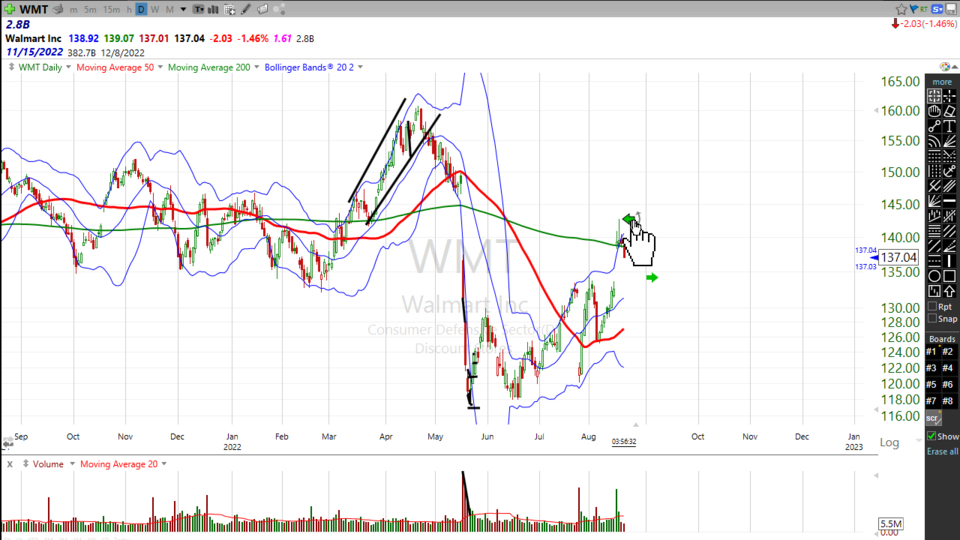Image resolution: width=960 pixels, height=540 pixels.
Task: Click the star favorite icon
Action: [x=901, y=9]
